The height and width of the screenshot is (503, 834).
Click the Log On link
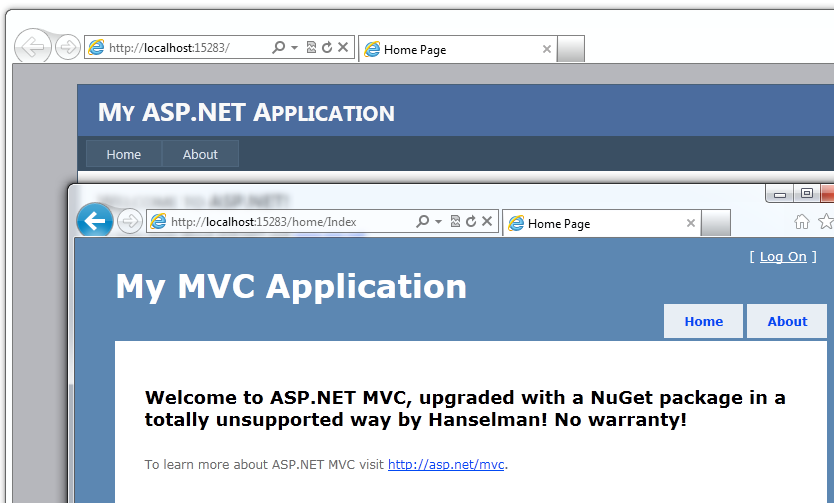[x=783, y=257]
